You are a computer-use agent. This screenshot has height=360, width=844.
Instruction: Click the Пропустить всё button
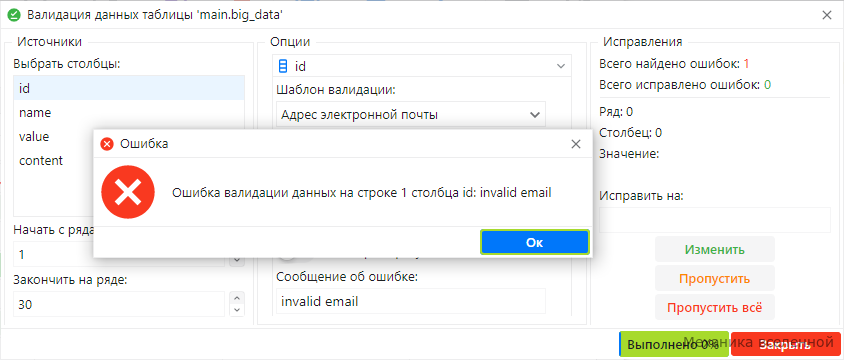(715, 308)
